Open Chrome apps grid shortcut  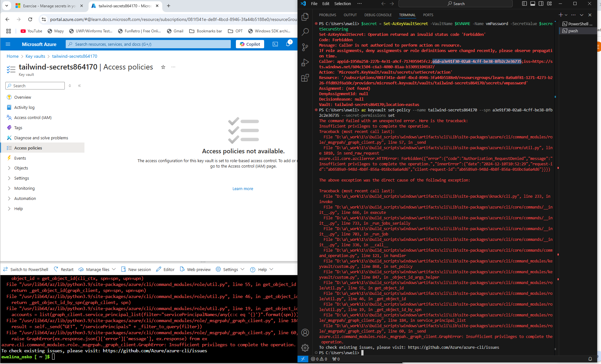click(9, 31)
